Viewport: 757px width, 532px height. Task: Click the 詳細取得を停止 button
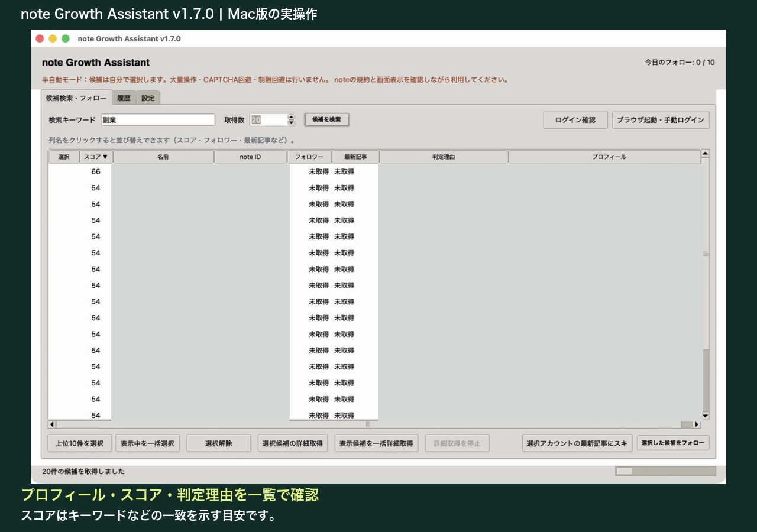pos(457,443)
